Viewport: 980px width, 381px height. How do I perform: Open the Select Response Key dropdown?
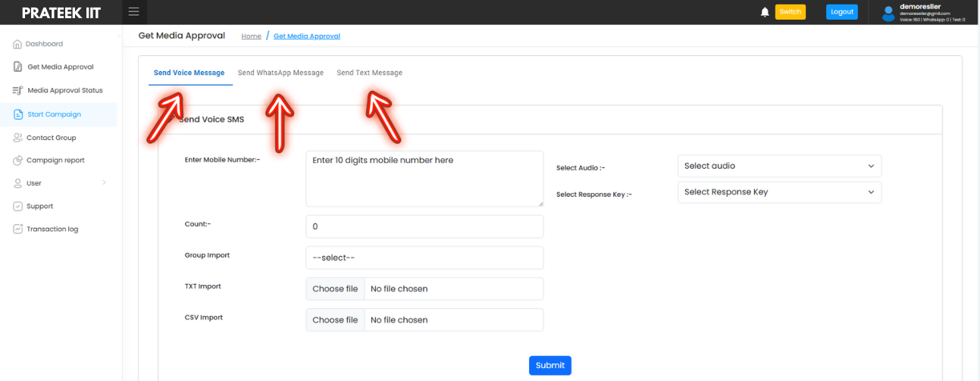pyautogui.click(x=779, y=192)
